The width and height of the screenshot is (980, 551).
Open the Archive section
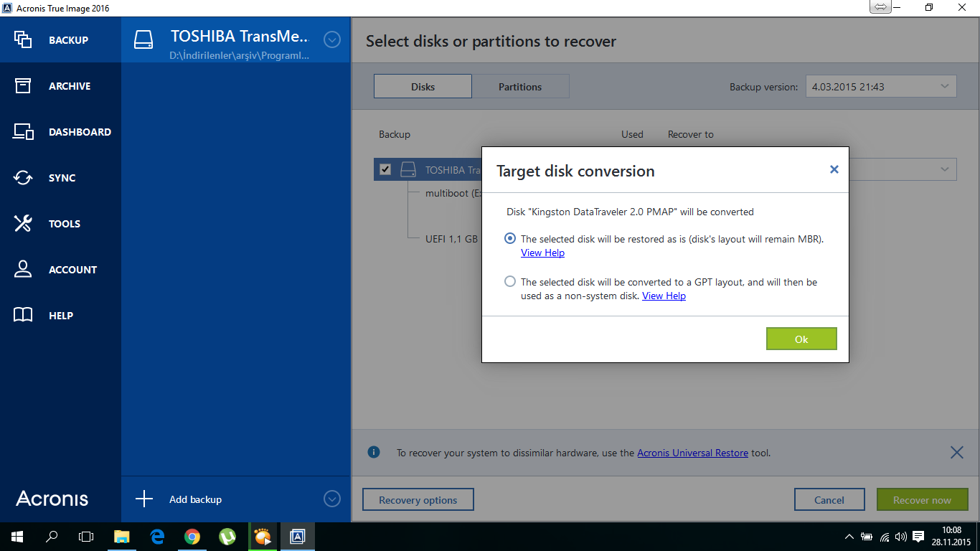60,86
